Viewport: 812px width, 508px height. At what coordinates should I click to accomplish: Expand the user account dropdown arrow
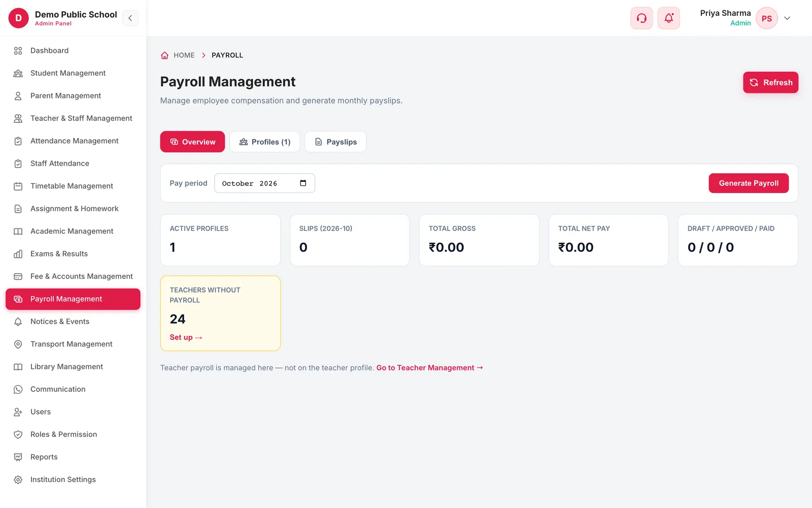pos(787,18)
